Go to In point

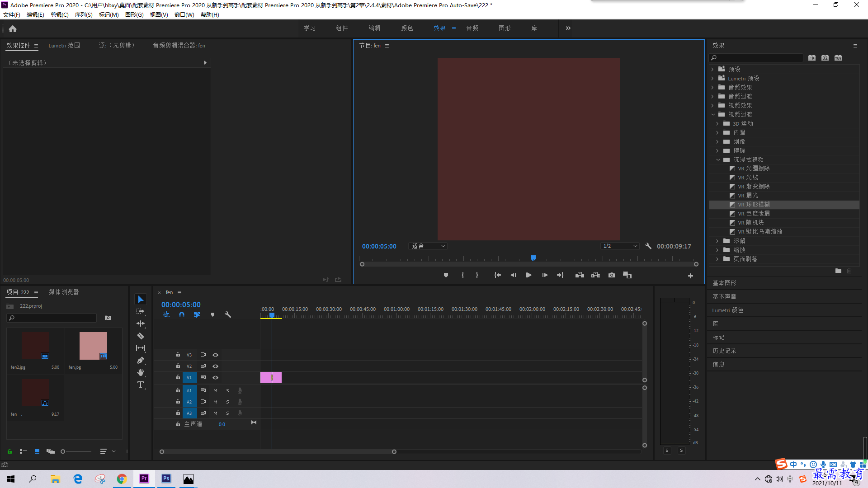pyautogui.click(x=497, y=275)
